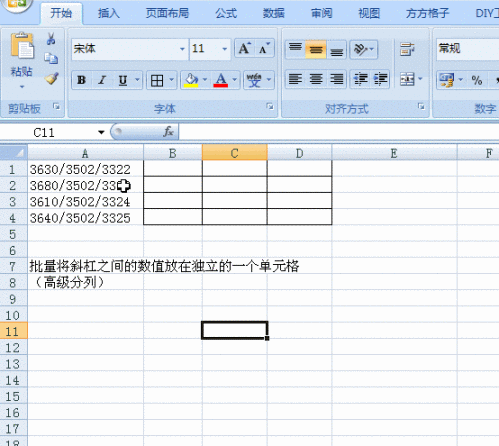
Task: Toggle Italic formatting
Action: click(102, 80)
